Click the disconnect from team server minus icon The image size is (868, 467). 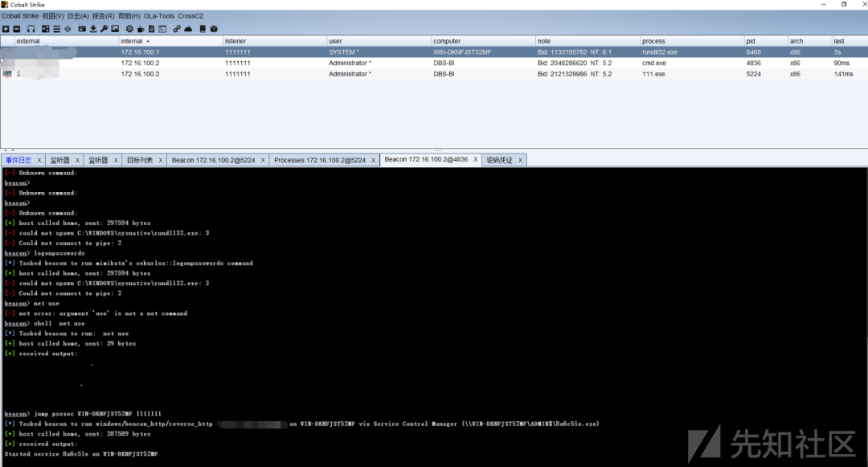tap(17, 29)
